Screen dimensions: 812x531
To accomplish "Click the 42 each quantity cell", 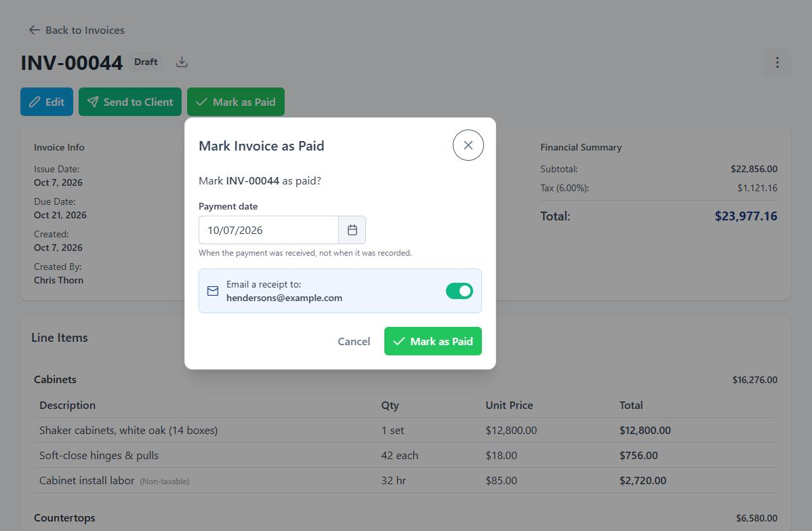I will click(x=400, y=455).
